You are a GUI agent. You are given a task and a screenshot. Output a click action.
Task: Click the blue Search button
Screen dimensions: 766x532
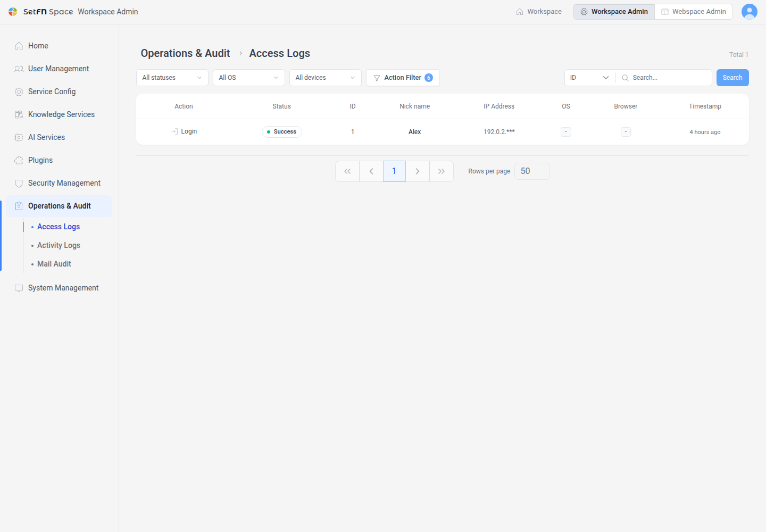click(732, 78)
